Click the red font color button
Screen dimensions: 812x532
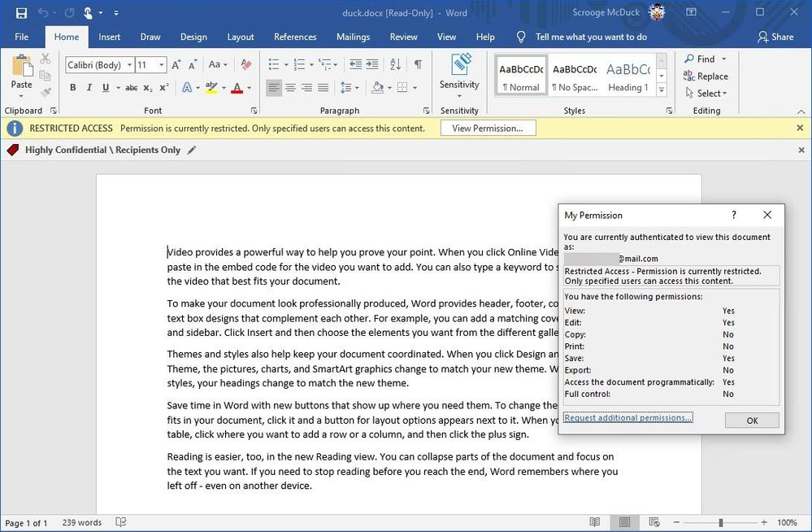(237, 88)
